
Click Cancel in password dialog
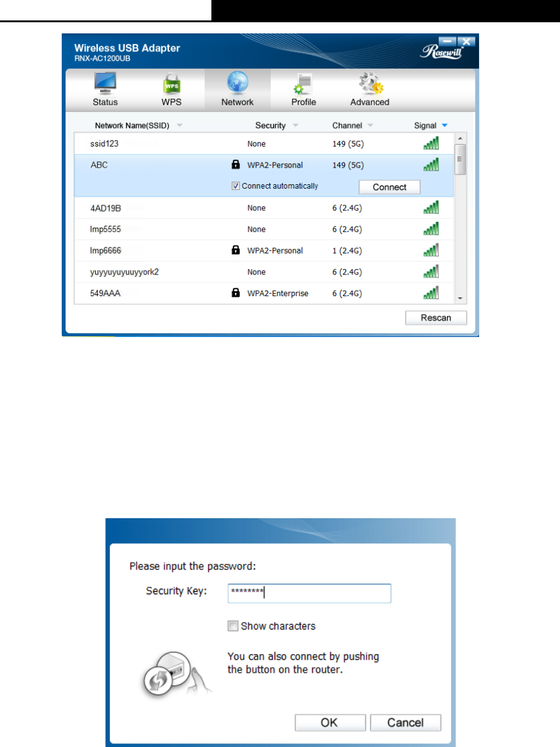pyautogui.click(x=405, y=722)
